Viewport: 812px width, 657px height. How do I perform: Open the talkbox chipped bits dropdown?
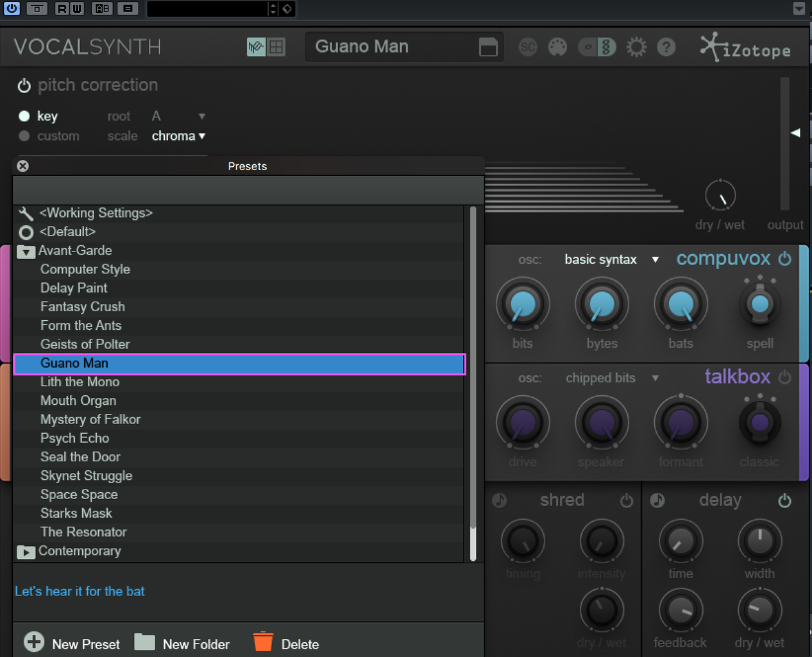point(611,378)
